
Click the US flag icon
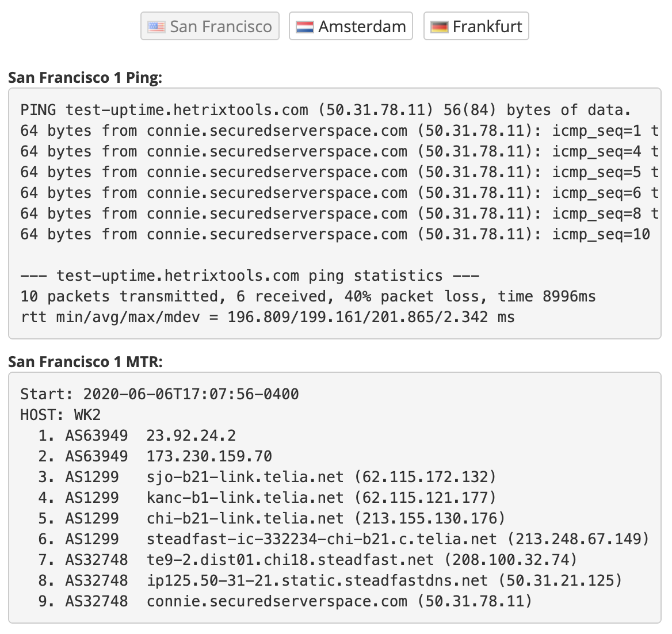click(x=156, y=26)
